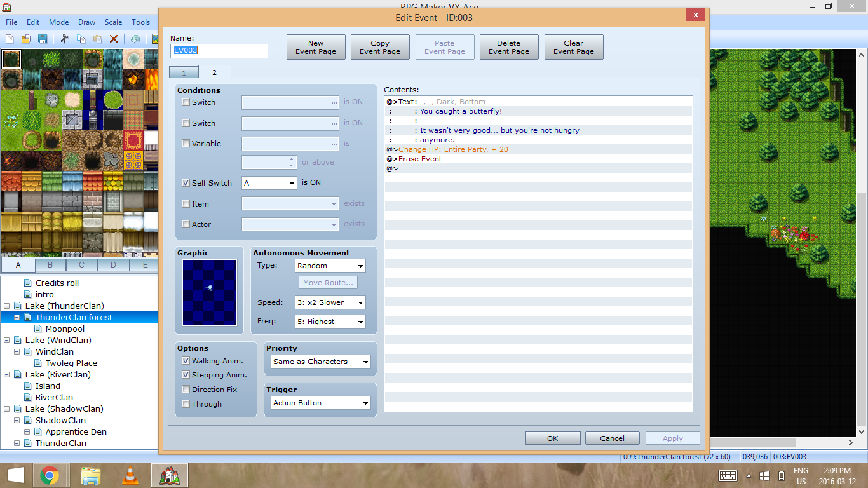The height and width of the screenshot is (488, 868).
Task: Select Moonpool map in tree
Action: (x=65, y=329)
